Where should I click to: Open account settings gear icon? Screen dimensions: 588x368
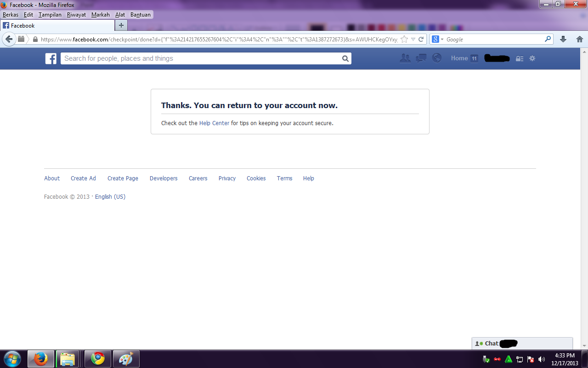point(532,58)
